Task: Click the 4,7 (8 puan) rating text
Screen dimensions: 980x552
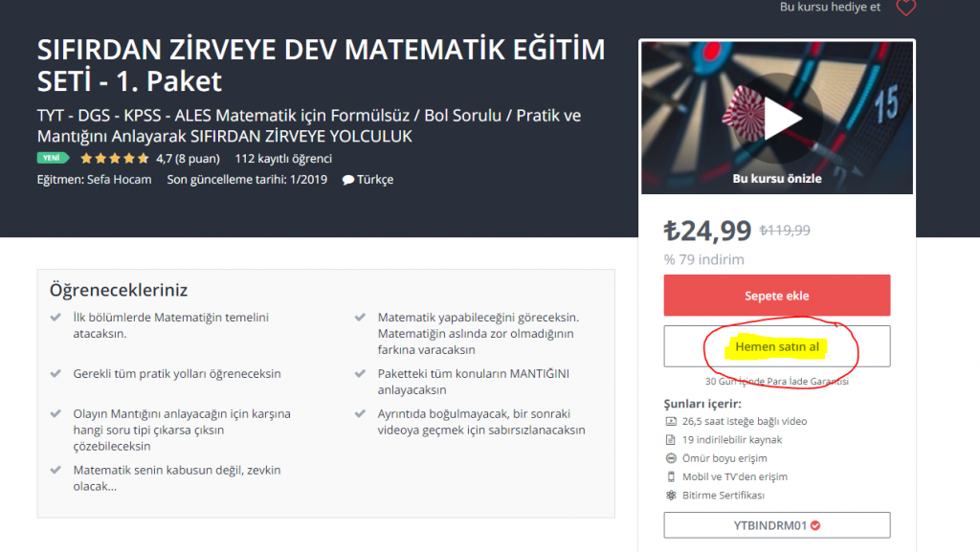Action: (189, 159)
